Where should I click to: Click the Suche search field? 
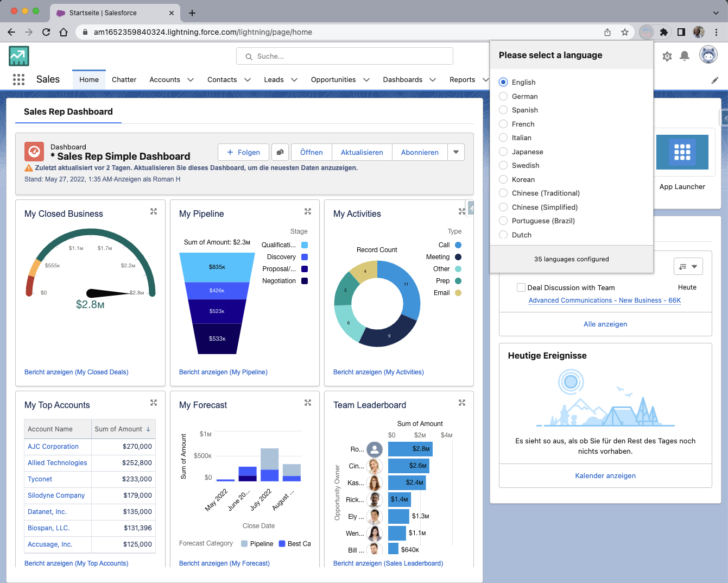[345, 56]
